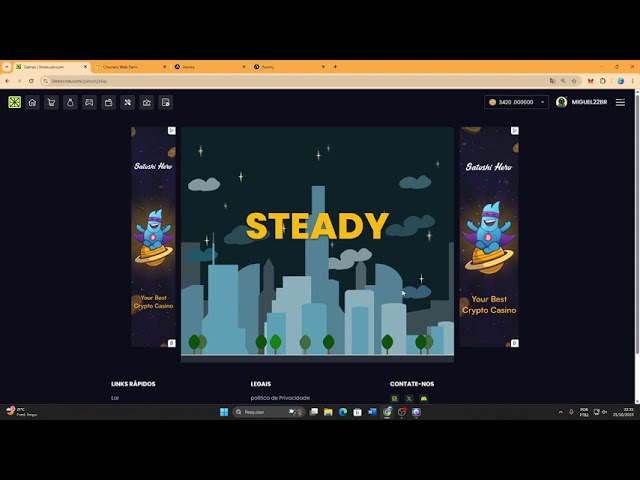The image size is (640, 480).
Task: Open the home icon in navbar
Action: click(x=32, y=102)
